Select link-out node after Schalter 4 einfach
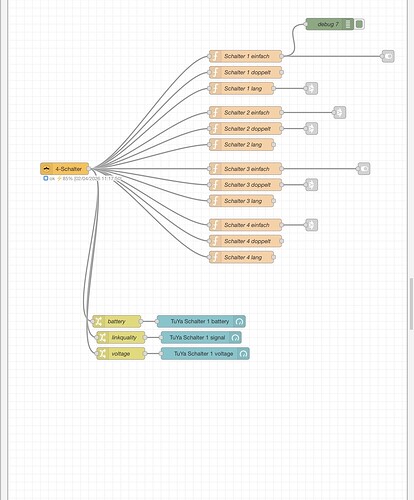The image size is (414, 500). 312,225
